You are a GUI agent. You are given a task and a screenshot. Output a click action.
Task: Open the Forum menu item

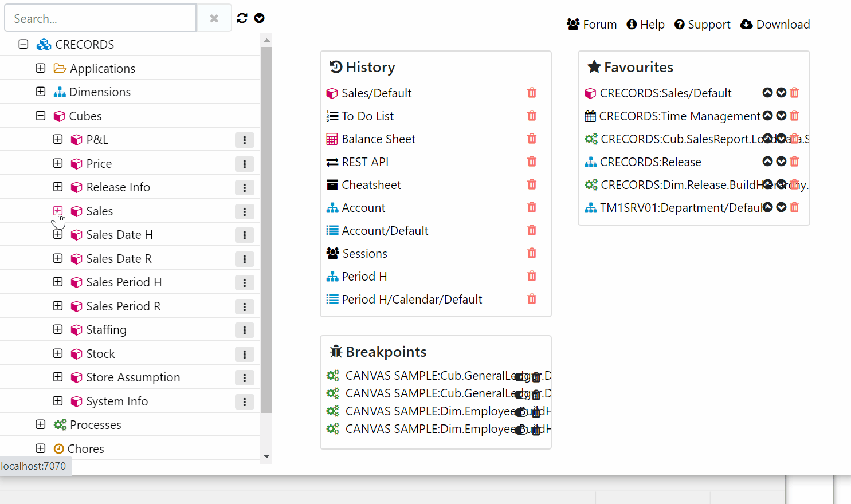pos(592,25)
